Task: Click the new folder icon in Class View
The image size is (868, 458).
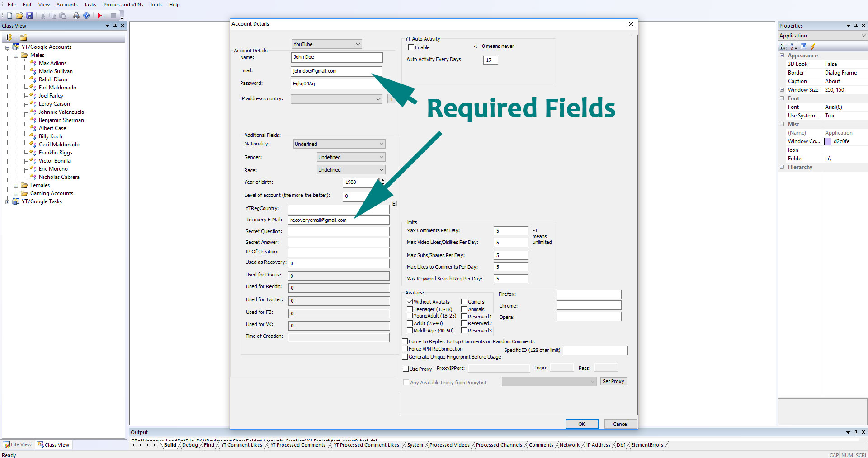Action: coord(24,37)
